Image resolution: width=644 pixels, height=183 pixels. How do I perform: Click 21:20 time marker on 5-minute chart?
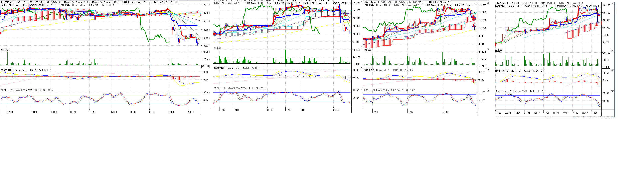pos(171,112)
